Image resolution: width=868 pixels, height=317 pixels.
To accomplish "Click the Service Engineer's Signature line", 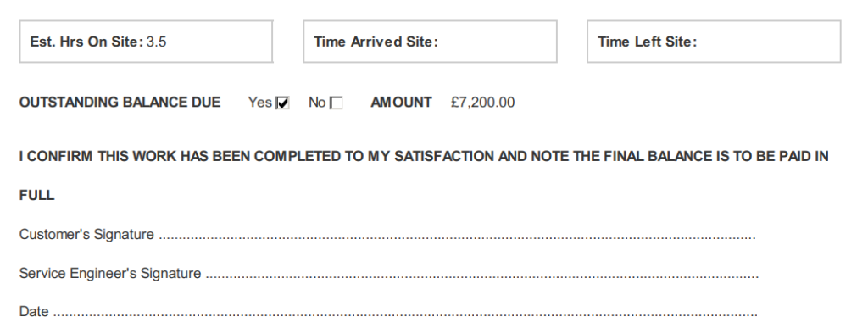I will (481, 276).
